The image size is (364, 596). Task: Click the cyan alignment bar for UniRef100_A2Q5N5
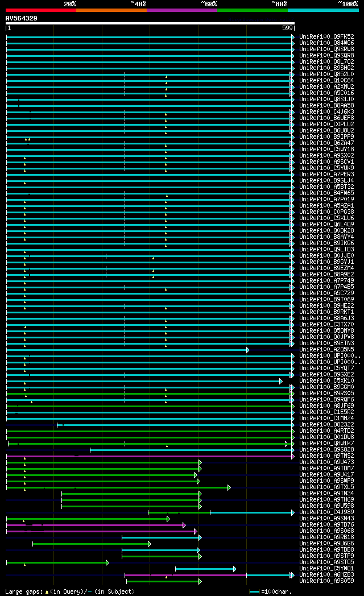(x=127, y=350)
